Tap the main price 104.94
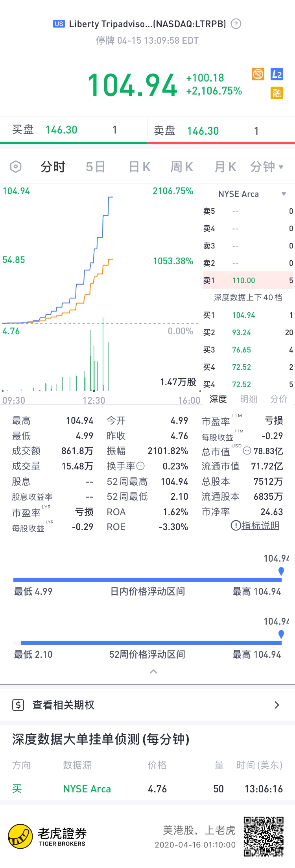This screenshot has height=868, width=295. [133, 85]
